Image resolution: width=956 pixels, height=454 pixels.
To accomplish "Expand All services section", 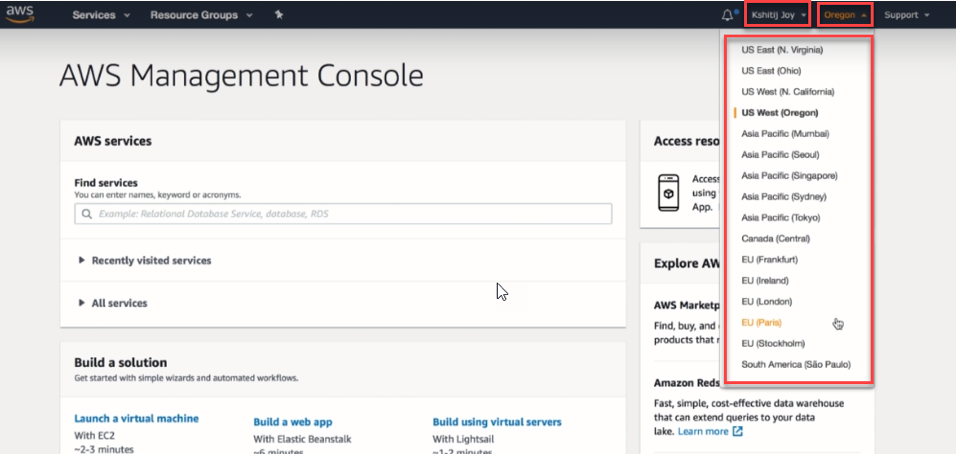I will tap(113, 303).
